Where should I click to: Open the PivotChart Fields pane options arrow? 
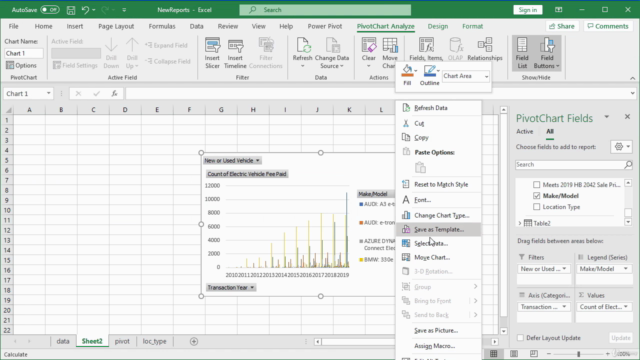[607, 117]
